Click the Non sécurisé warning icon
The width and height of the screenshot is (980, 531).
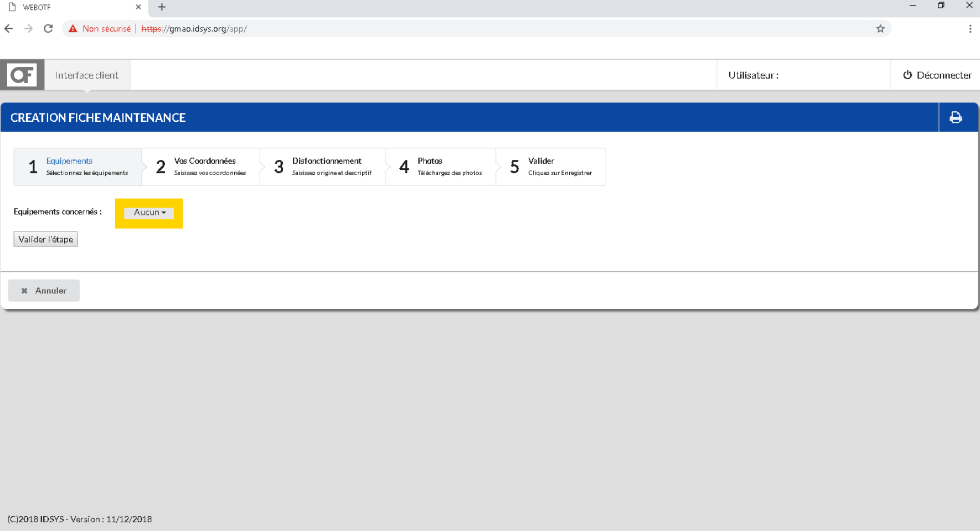[73, 29]
